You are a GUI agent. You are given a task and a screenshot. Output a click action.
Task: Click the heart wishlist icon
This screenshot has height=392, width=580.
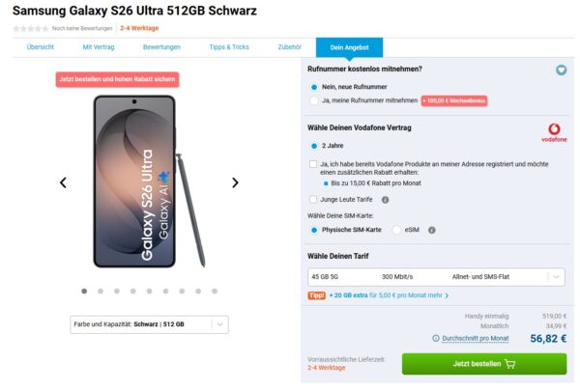[561, 70]
